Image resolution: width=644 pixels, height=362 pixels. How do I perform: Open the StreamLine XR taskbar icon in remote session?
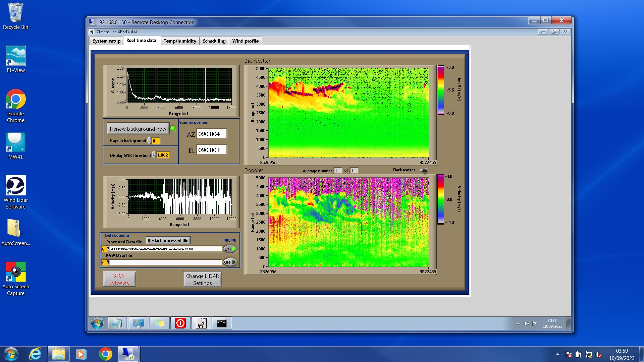[x=201, y=323]
